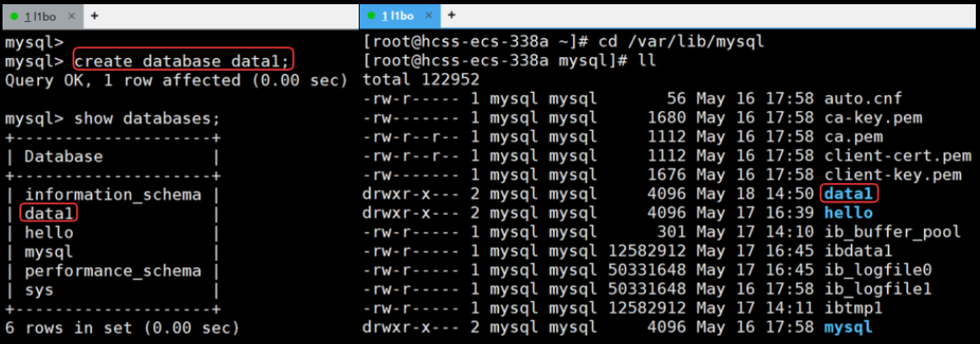The image size is (980, 344).
Task: Close the right terminal's l1bo tab
Action: 427,16
